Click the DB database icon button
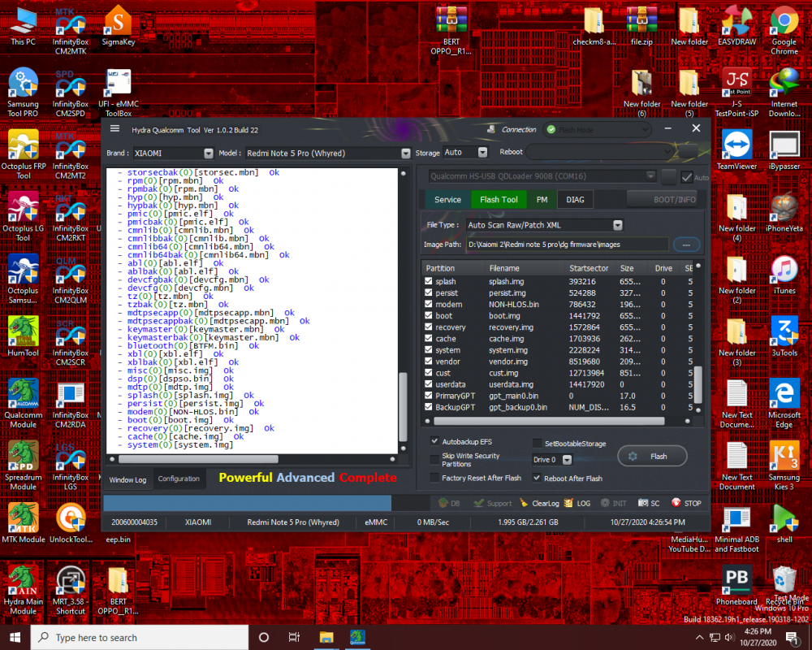The width and height of the screenshot is (812, 650). coord(448,503)
